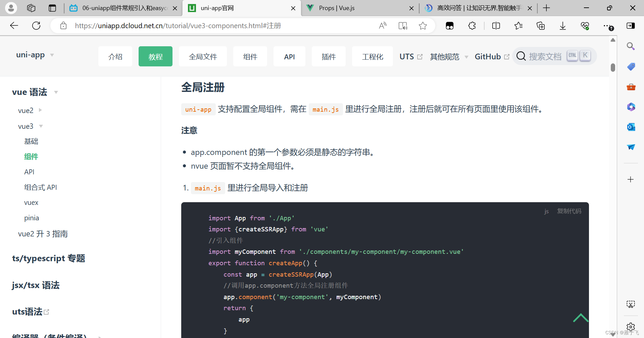Click the sidebar search magnifier icon
Viewport: 644px width, 338px height.
631,46
